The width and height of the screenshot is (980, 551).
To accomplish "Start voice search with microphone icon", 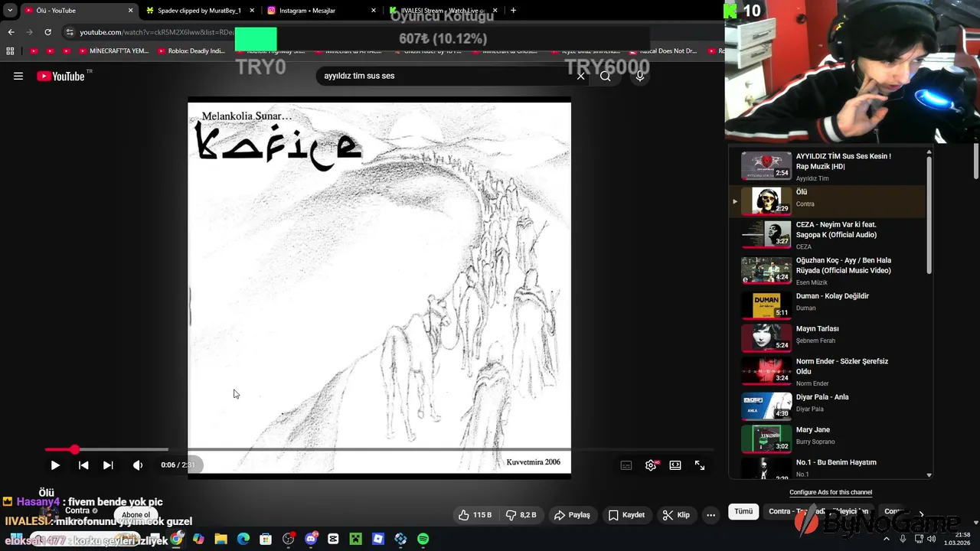I will [640, 76].
